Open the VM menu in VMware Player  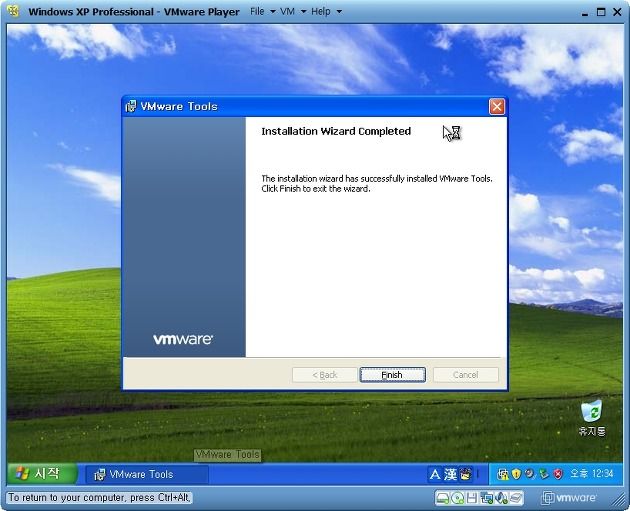[292, 12]
